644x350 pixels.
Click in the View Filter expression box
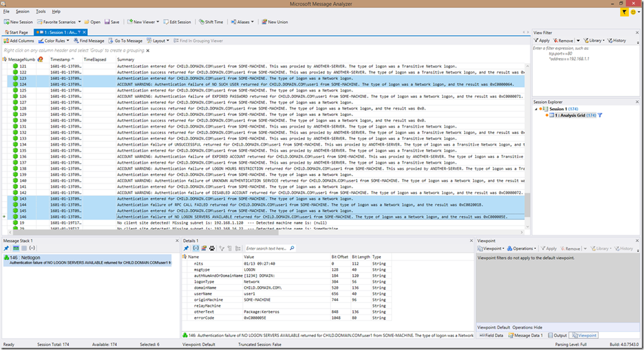point(585,70)
